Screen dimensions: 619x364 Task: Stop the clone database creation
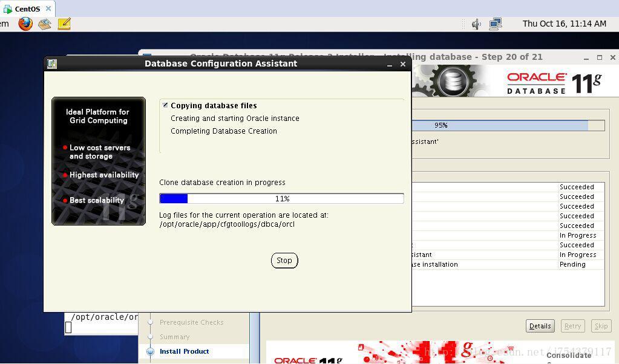(x=284, y=260)
